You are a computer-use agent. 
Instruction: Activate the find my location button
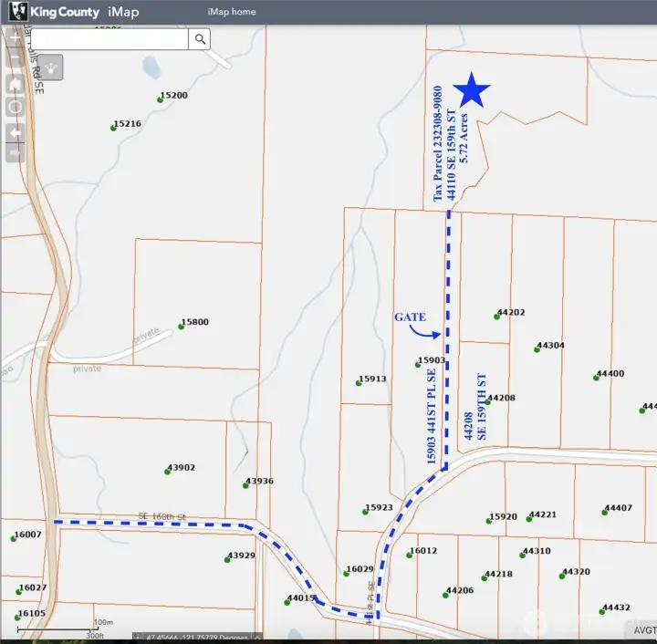coord(16,107)
